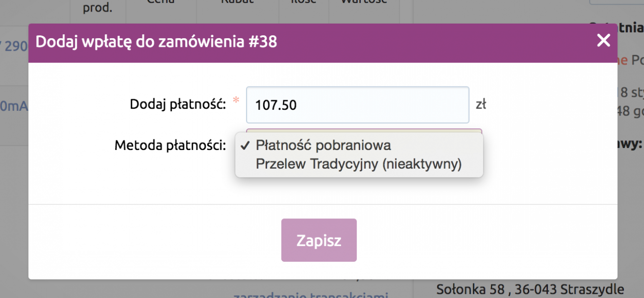Viewport: 644px width, 298px height.
Task: Click the zł currency suffix
Action: pyautogui.click(x=481, y=105)
